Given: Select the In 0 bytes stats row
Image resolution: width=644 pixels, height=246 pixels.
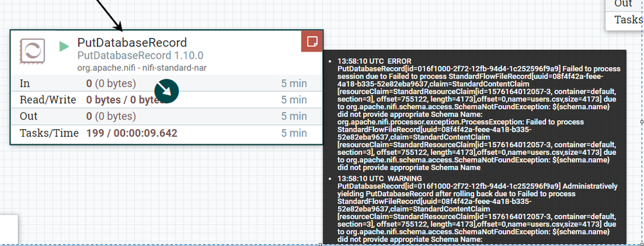Looking at the screenshot, I should click(166, 83).
